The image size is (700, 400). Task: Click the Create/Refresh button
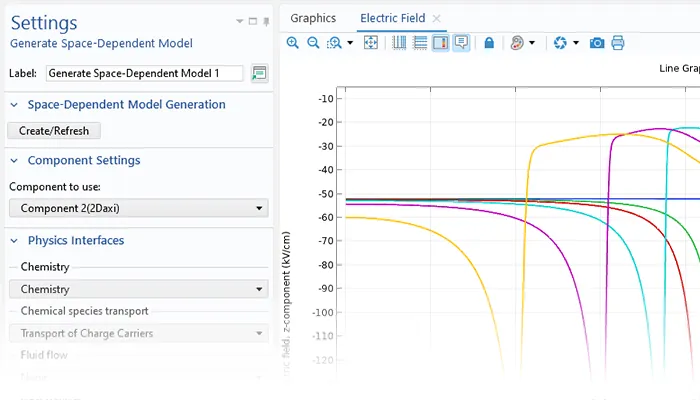tap(53, 131)
